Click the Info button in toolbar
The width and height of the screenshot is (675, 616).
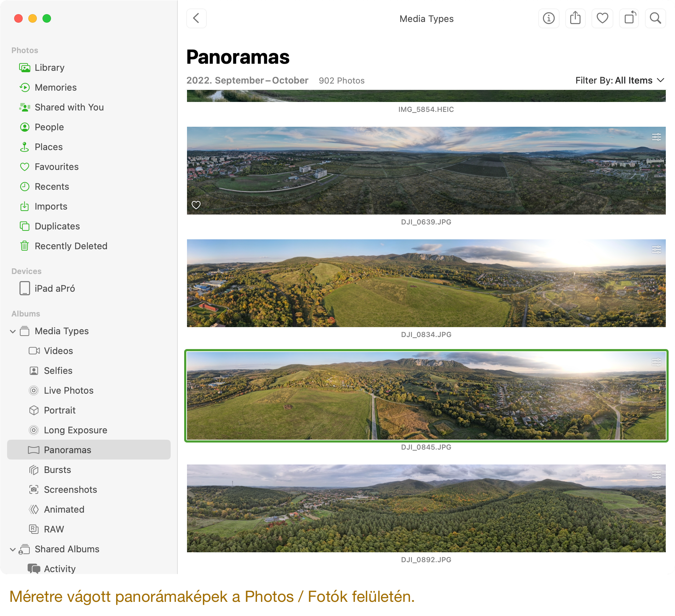[x=549, y=18]
